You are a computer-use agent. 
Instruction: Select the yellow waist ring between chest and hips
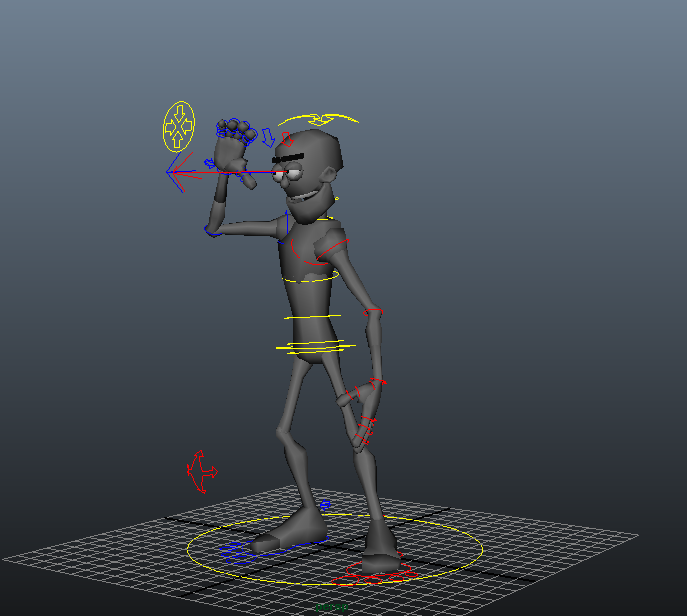click(x=312, y=316)
